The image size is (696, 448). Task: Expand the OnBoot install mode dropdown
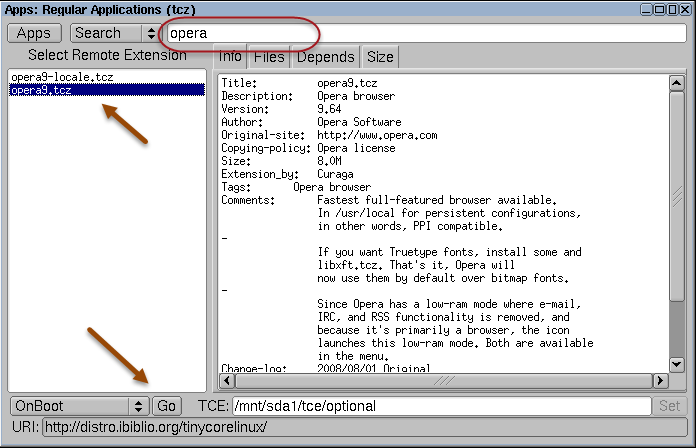79,405
